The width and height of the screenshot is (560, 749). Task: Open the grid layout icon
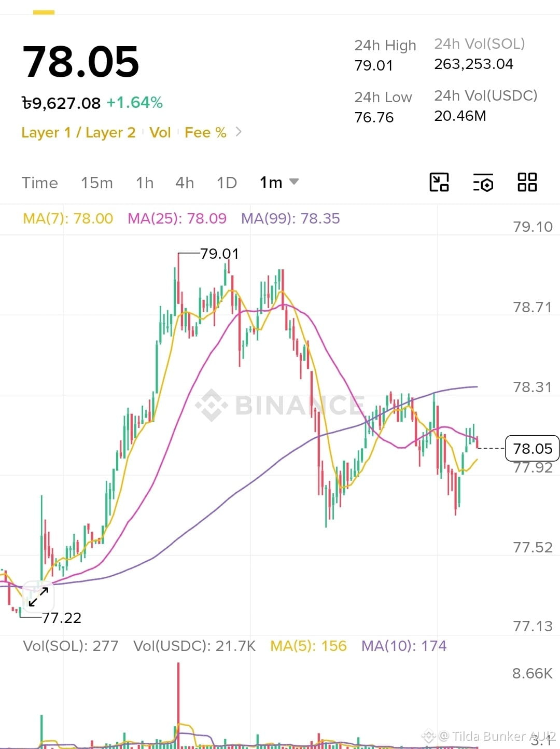tap(527, 183)
